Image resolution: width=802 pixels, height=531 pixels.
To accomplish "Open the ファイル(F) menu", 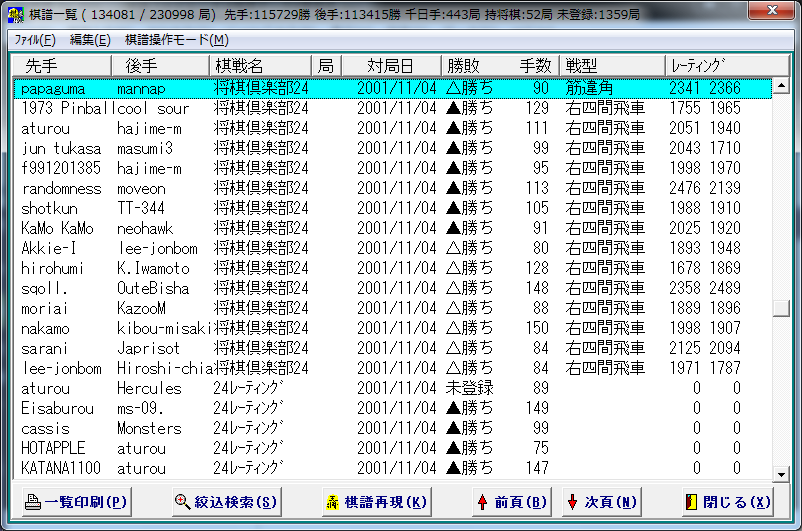I will pyautogui.click(x=34, y=40).
